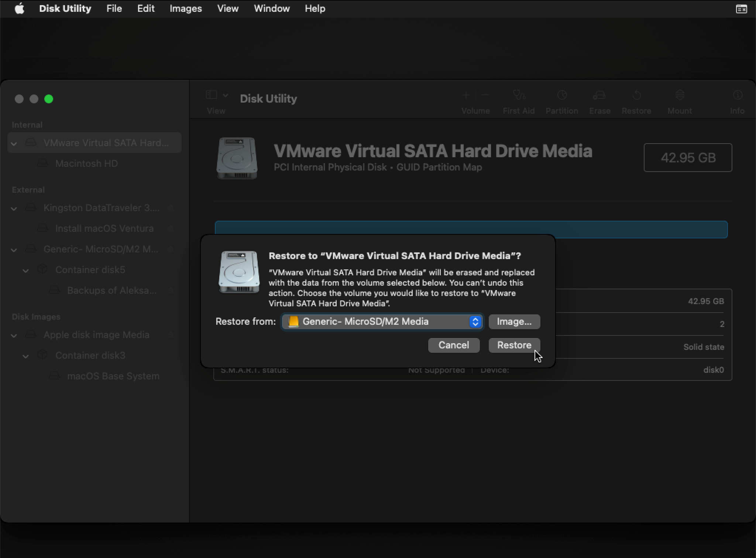The image size is (756, 558).
Task: Open the File menu
Action: tap(114, 8)
